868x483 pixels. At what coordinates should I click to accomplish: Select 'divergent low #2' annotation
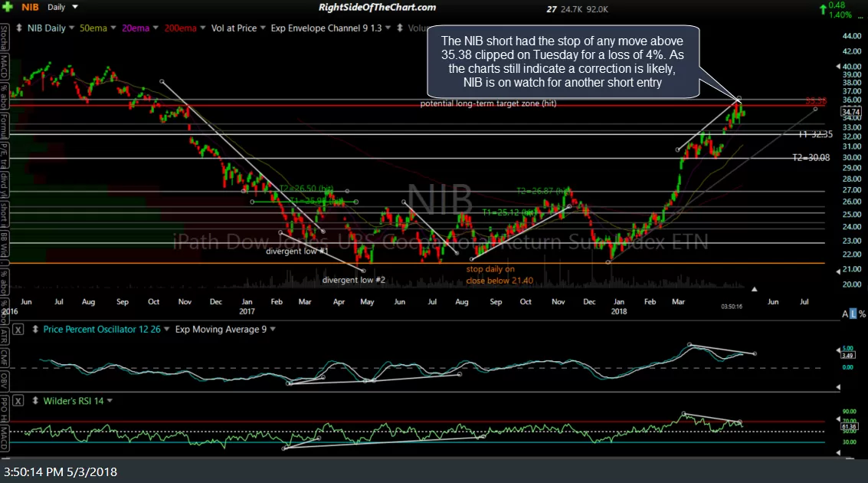point(354,280)
